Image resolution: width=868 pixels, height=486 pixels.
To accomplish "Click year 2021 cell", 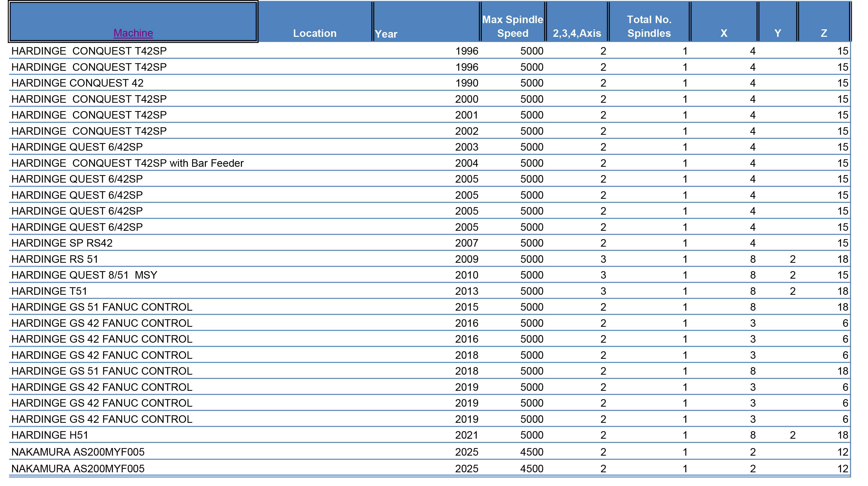I will [466, 435].
